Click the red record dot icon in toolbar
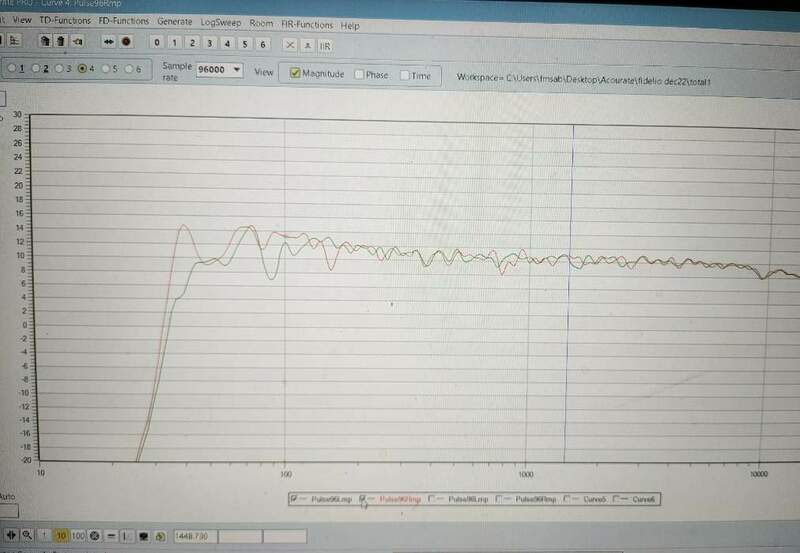The image size is (800, 553). tap(126, 42)
